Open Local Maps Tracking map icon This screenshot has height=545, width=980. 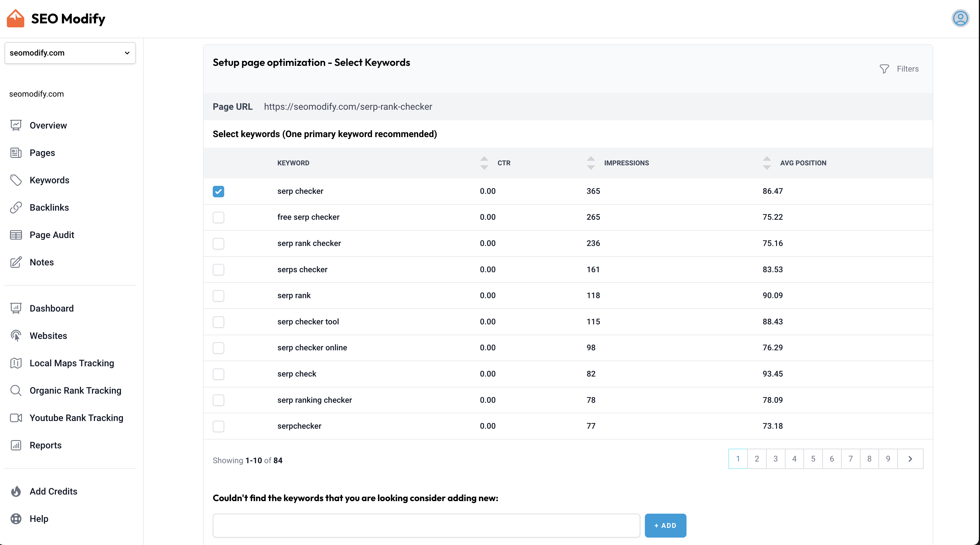tap(16, 363)
